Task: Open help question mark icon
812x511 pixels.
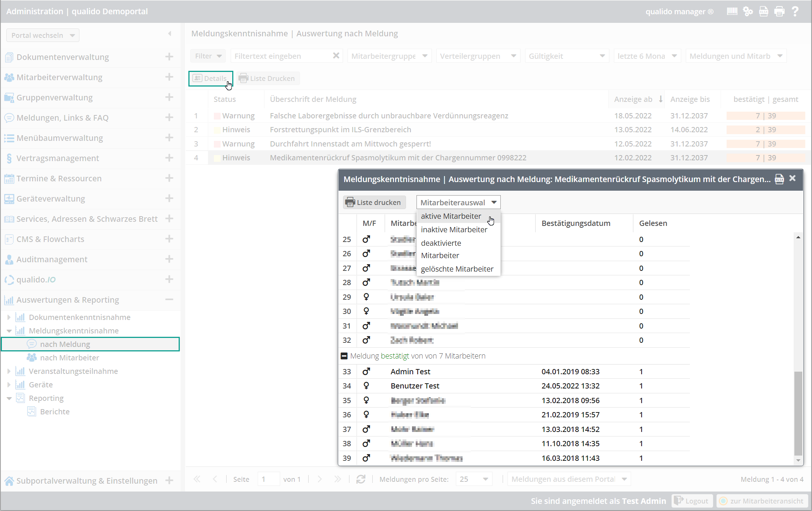Action: pyautogui.click(x=795, y=11)
